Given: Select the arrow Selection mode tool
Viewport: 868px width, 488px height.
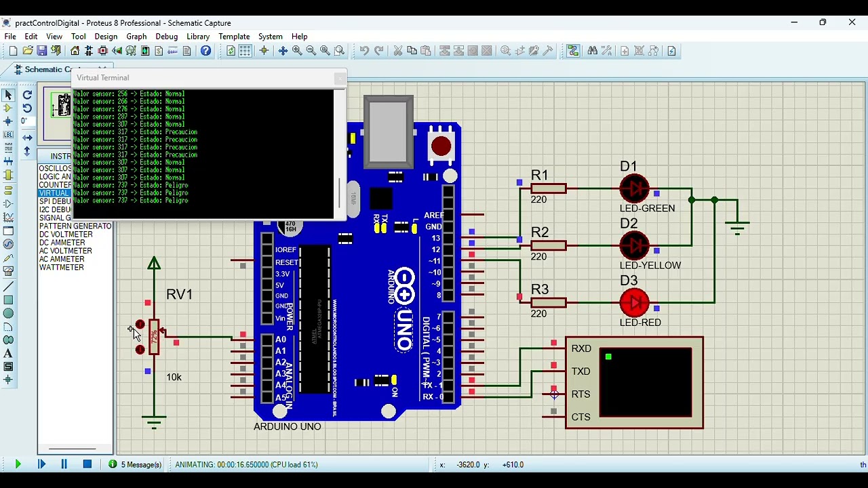Looking at the screenshot, I should [x=8, y=95].
